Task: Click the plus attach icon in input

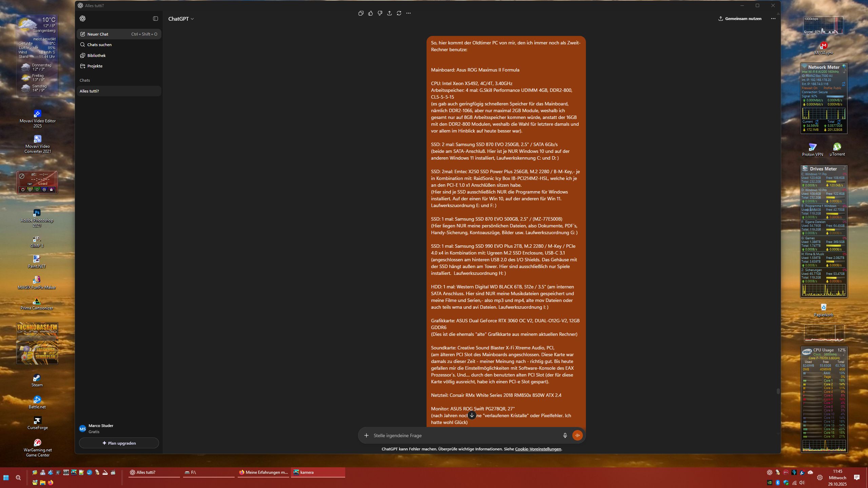Action: [366, 435]
